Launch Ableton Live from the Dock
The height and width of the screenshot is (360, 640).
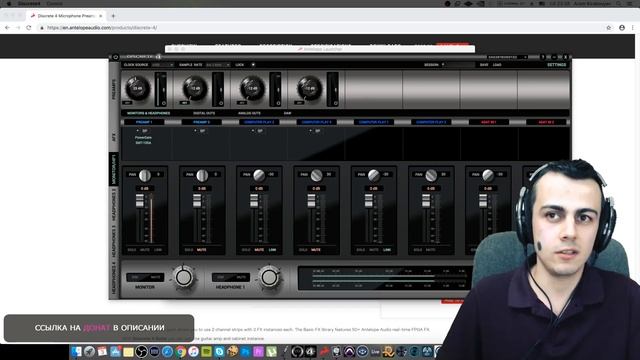click(375, 351)
